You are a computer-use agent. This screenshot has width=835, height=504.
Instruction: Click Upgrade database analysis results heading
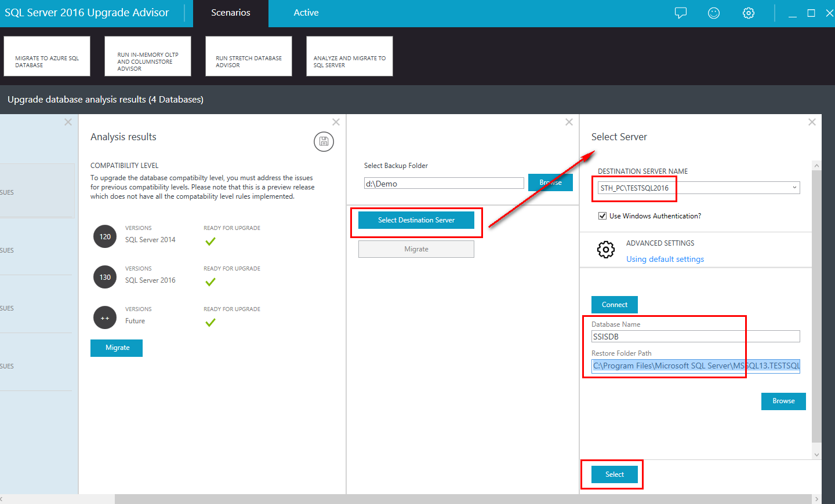(106, 100)
